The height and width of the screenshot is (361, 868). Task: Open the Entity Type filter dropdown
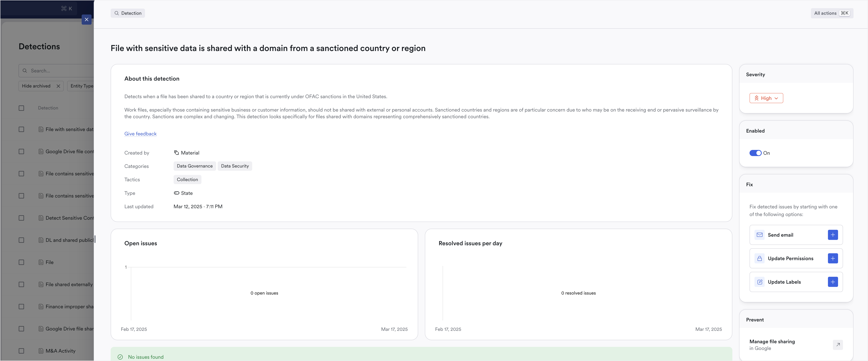point(81,86)
